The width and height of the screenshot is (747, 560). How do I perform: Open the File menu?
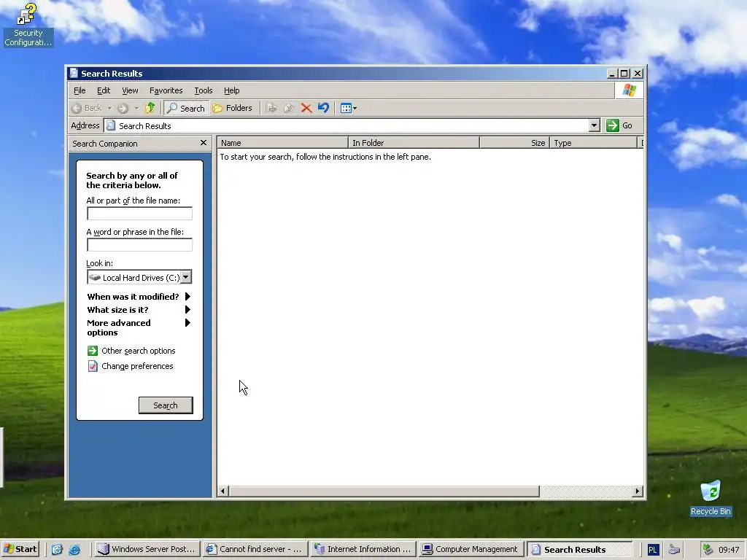(80, 90)
